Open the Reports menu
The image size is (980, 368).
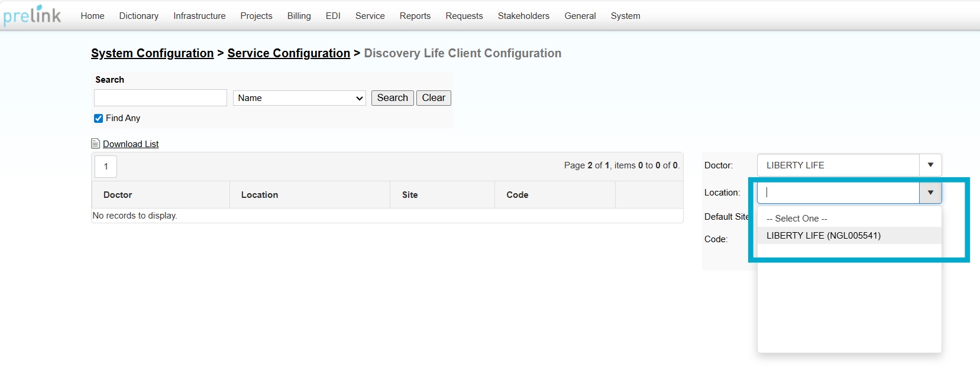(415, 16)
